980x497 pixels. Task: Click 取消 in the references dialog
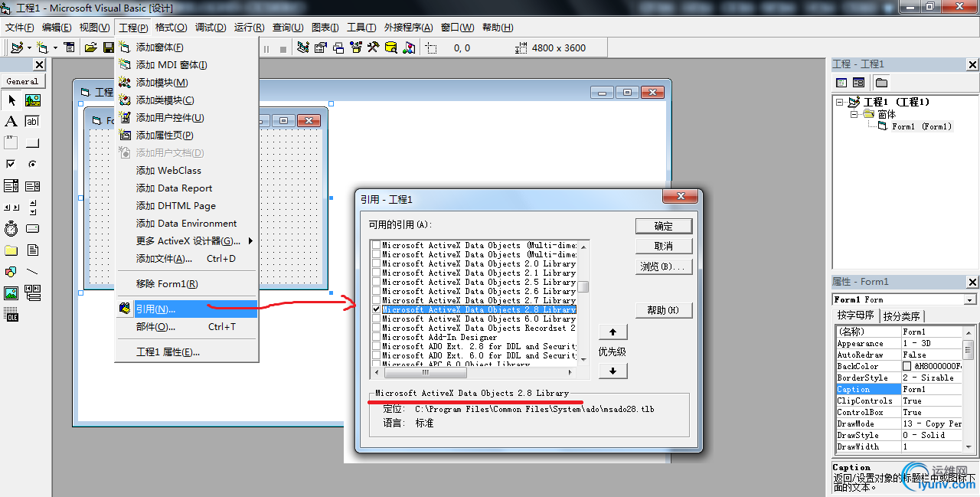664,246
